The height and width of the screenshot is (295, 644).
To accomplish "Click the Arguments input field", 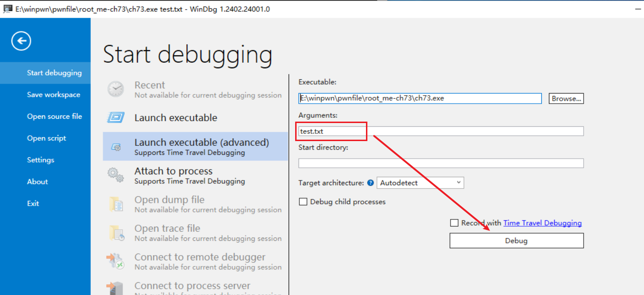I will click(x=441, y=131).
